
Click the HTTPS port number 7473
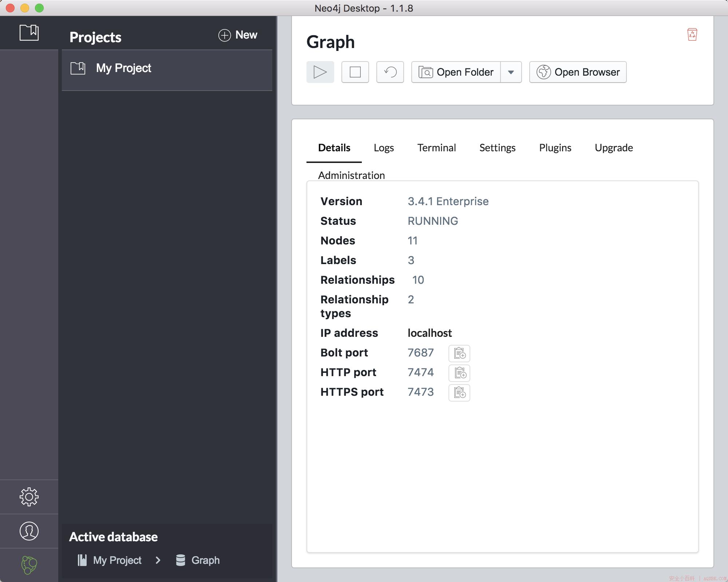click(x=420, y=392)
